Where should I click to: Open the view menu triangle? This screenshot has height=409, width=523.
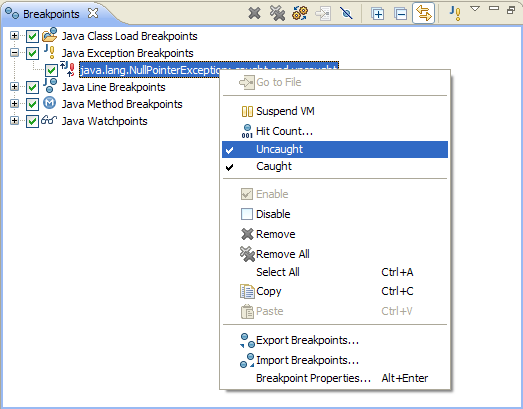point(475,9)
